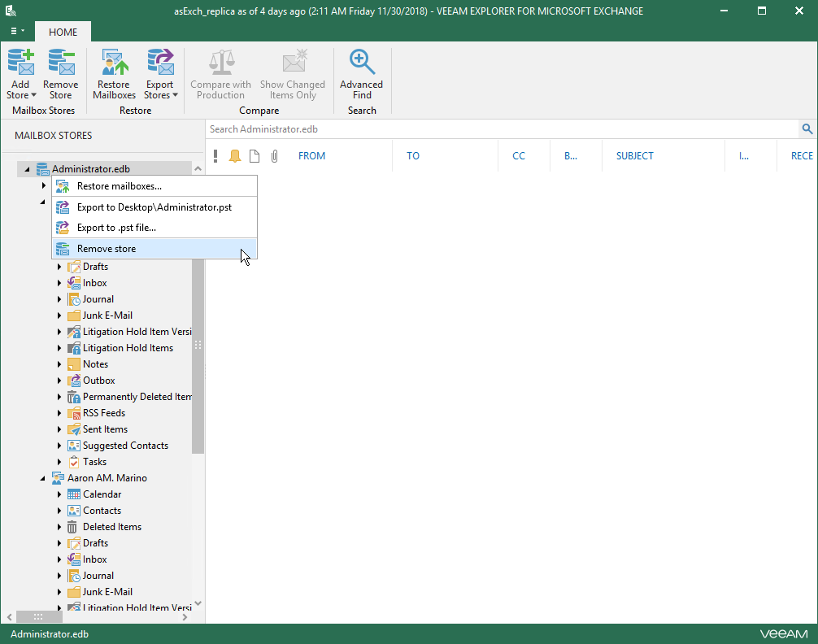Click the Aaron AM. Marino mailbox icon
This screenshot has width=818, height=644.
click(58, 478)
